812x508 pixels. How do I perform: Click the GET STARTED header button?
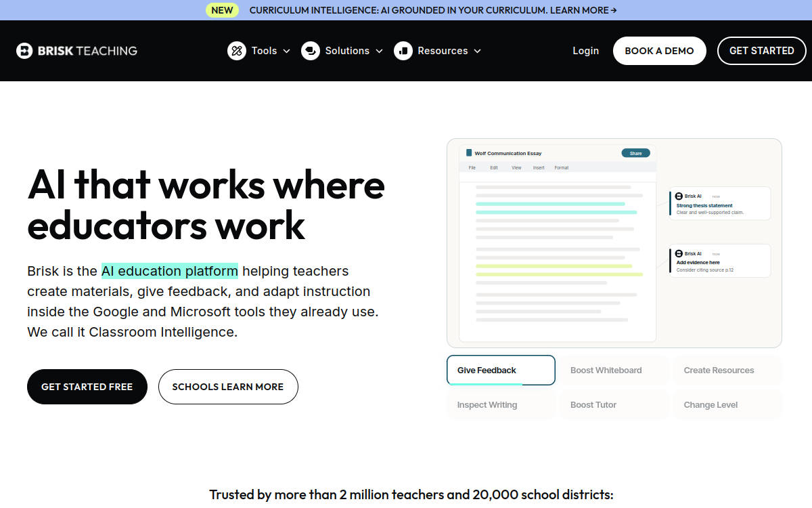[762, 51]
